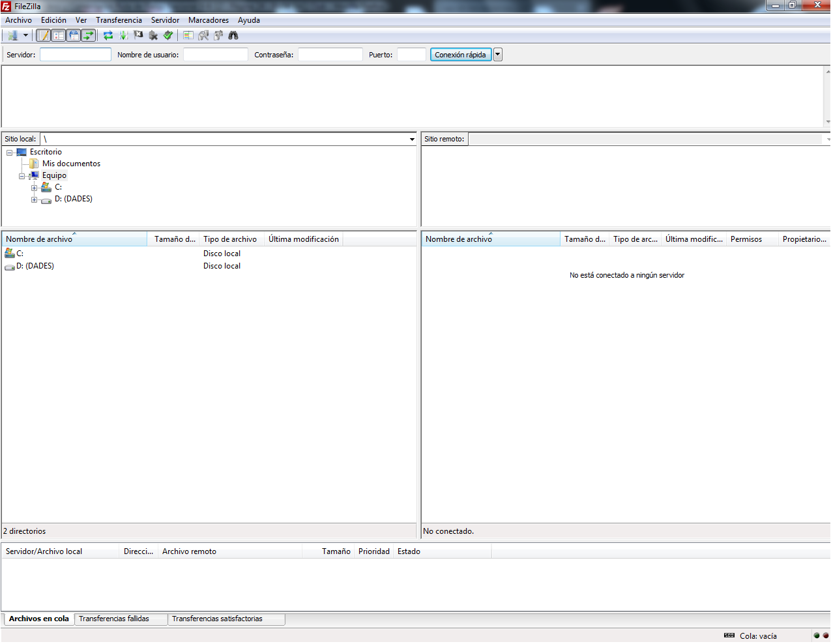Sort local list by Tamaño column

(173, 239)
